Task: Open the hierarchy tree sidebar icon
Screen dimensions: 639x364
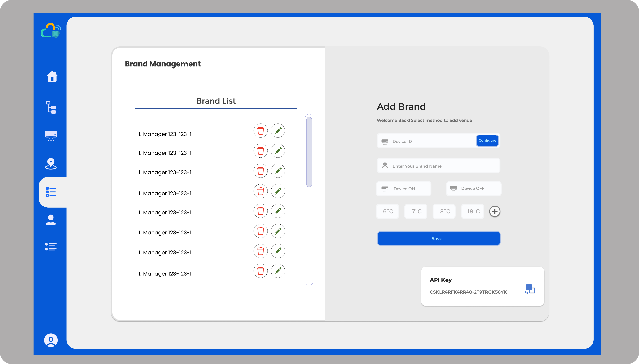Action: click(51, 107)
